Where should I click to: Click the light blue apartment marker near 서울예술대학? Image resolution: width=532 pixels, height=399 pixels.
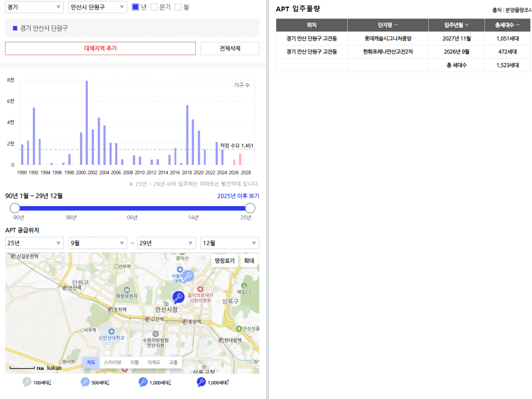point(188,276)
